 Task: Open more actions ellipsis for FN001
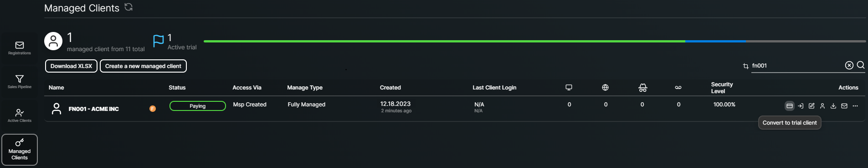(855, 106)
